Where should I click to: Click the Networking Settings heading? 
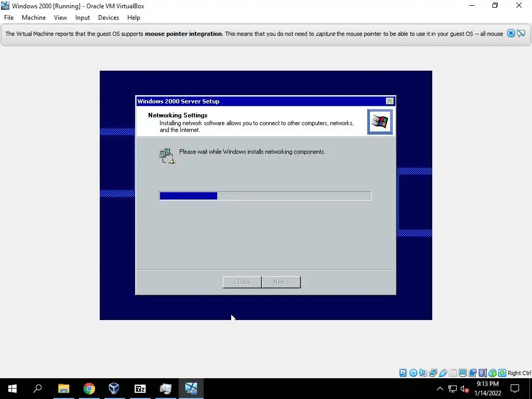pos(178,115)
